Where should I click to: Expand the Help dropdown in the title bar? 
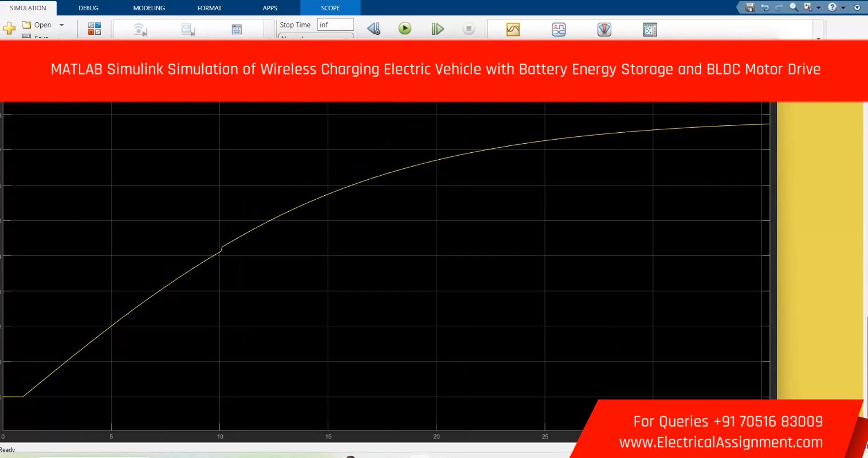coord(843,8)
